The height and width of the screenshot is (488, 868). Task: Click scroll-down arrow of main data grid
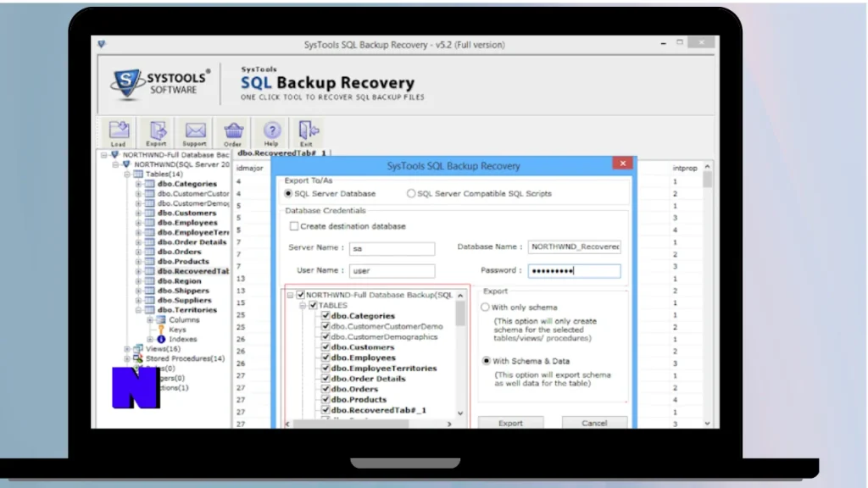[708, 424]
